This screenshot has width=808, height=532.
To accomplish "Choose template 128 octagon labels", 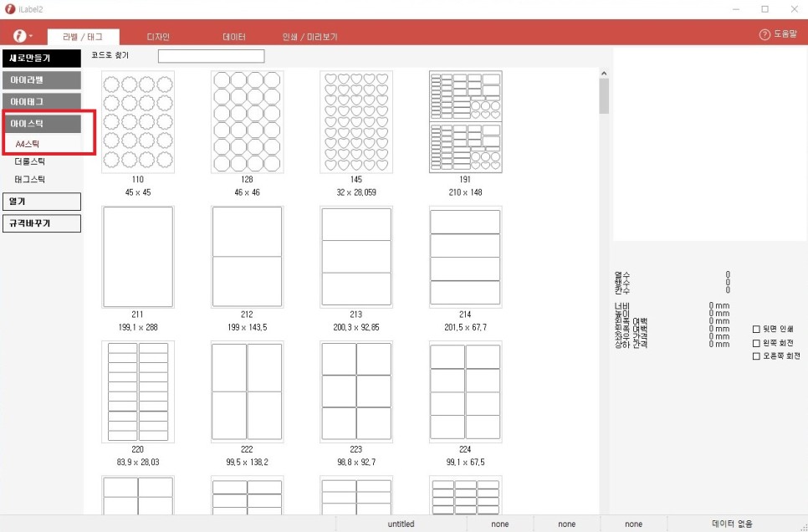I will pos(247,122).
